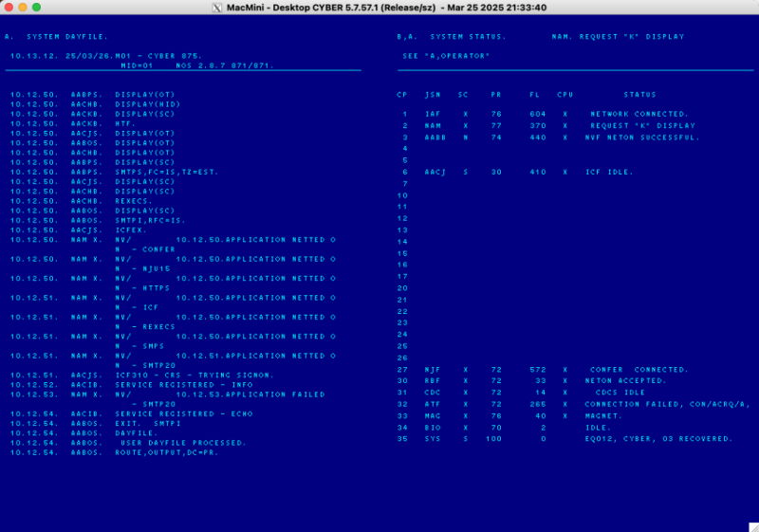Image resolution: width=759 pixels, height=532 pixels.
Task: Select the IAF job at control point 1
Action: coord(545,114)
